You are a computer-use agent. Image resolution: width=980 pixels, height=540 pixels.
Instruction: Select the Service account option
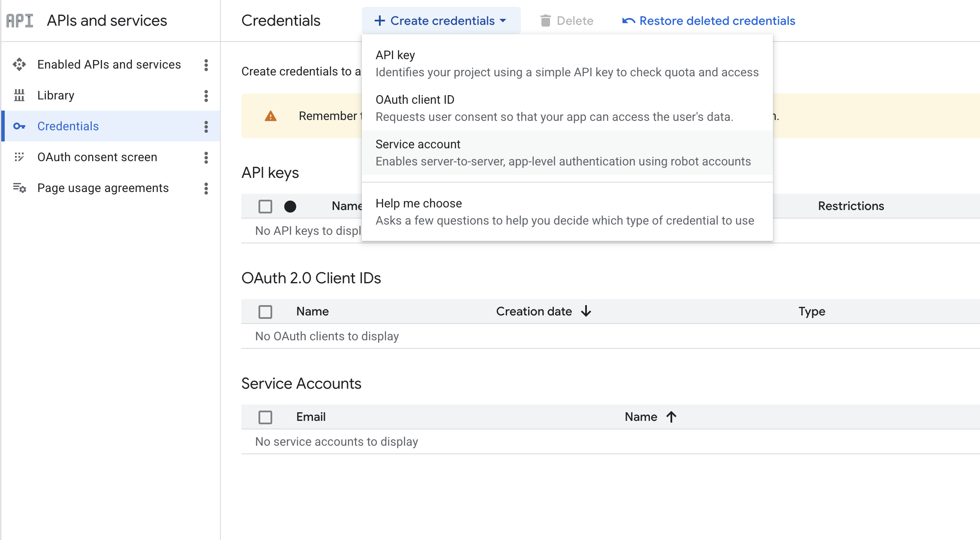(567, 153)
